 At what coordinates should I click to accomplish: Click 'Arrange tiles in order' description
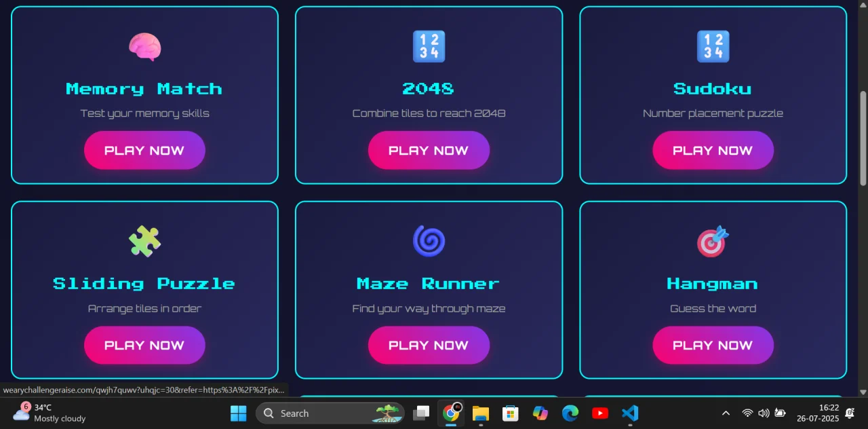click(x=144, y=308)
